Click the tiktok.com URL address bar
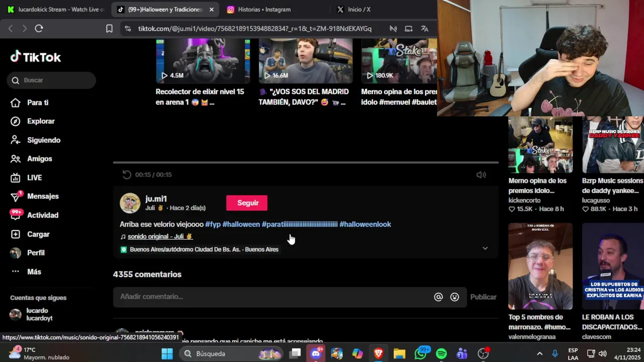The height and width of the screenshot is (362, 644). coord(255,29)
